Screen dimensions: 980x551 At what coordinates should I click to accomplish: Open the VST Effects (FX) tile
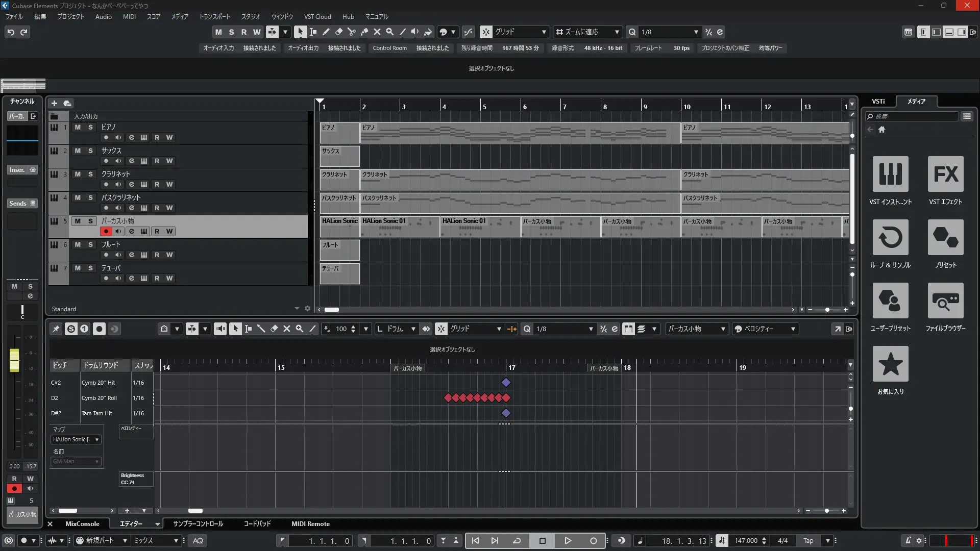coord(945,174)
